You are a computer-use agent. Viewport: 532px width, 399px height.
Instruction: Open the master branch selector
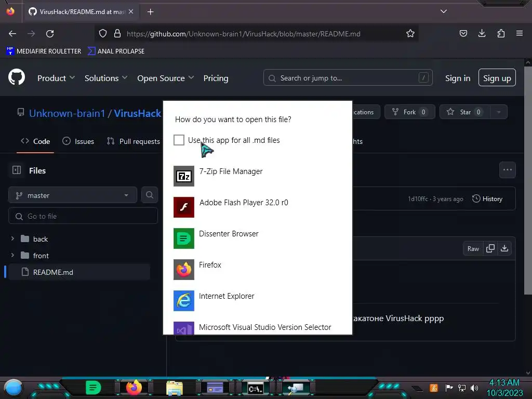(x=73, y=195)
